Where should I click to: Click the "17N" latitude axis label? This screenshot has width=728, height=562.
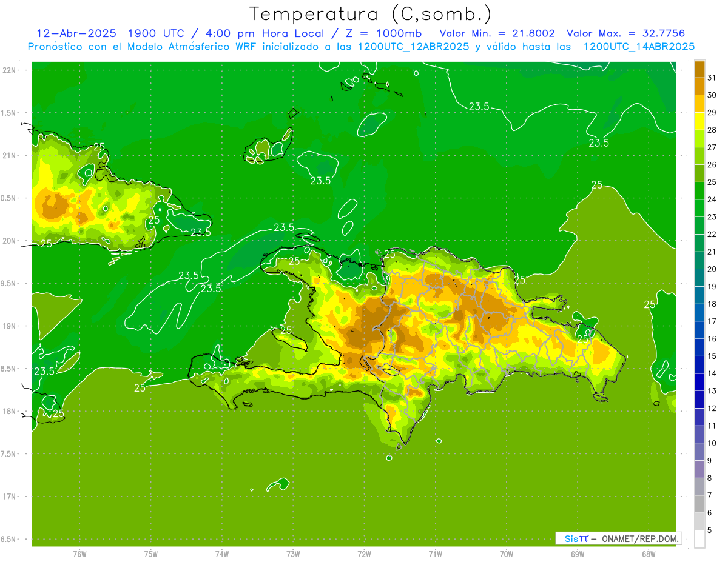pyautogui.click(x=10, y=497)
